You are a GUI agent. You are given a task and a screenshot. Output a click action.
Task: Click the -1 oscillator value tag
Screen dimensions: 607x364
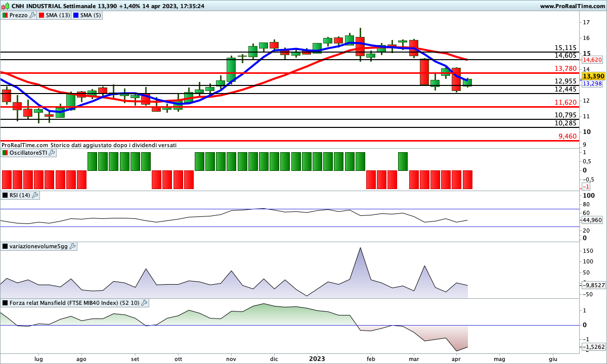(586, 187)
